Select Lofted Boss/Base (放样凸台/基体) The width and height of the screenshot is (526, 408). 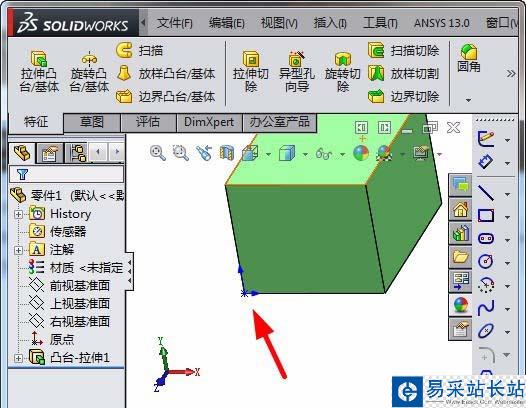[165, 73]
